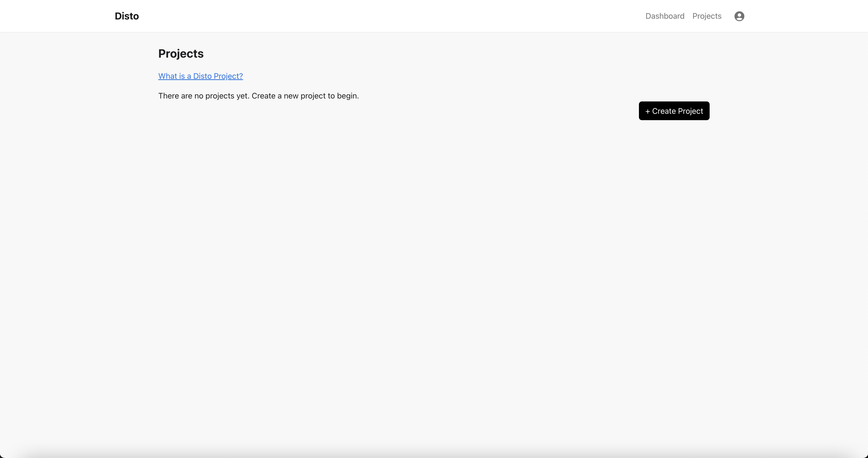Start a new project with Create Project

click(674, 111)
